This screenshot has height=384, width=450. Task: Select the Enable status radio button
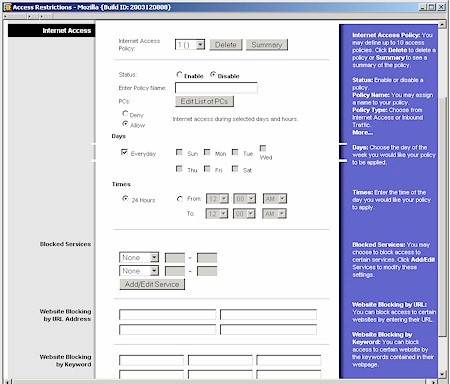(x=179, y=75)
